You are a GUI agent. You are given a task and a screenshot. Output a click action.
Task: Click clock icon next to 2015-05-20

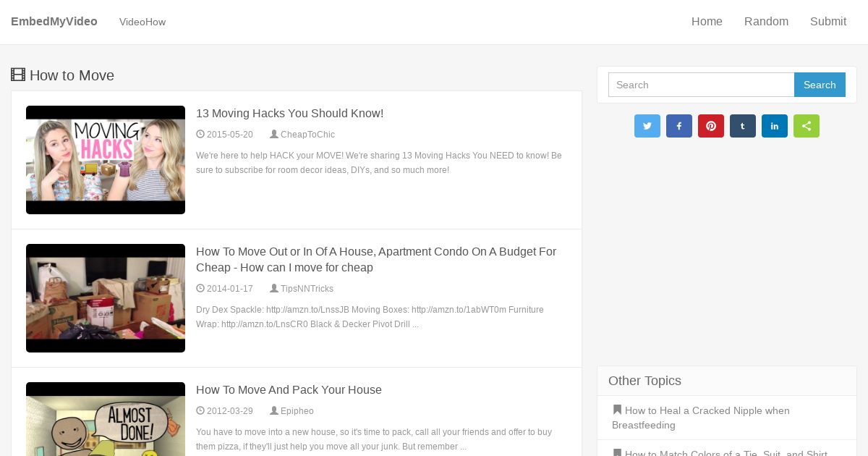(200, 134)
